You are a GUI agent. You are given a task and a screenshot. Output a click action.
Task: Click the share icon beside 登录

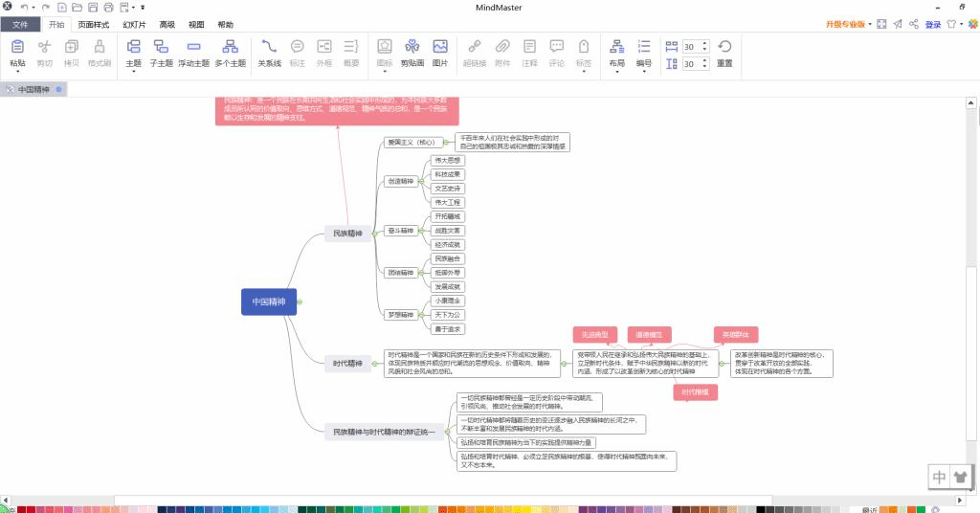(x=914, y=24)
